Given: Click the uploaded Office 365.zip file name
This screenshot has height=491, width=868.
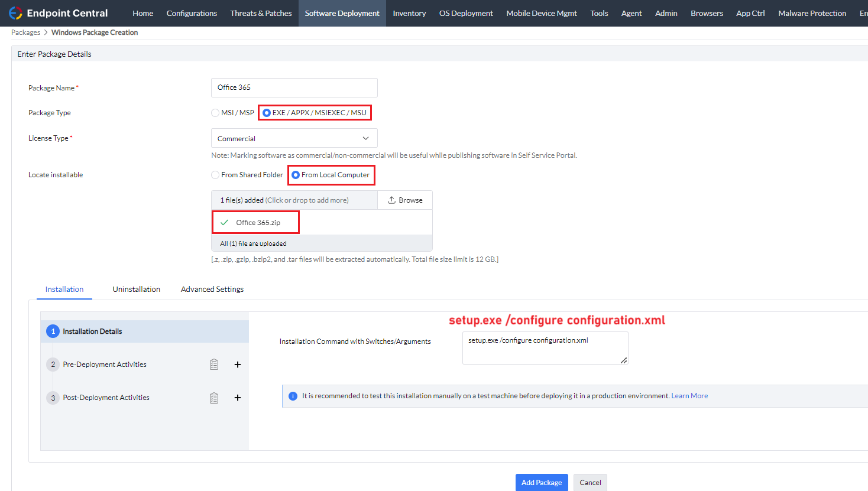Looking at the screenshot, I should [258, 223].
